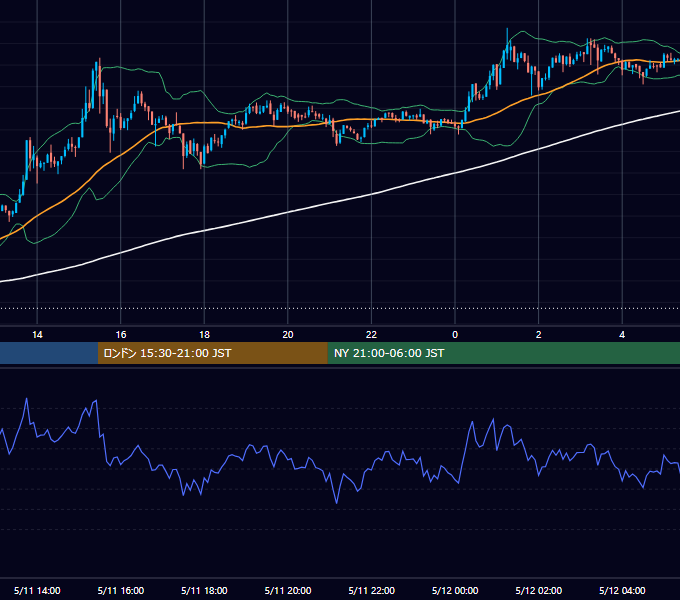This screenshot has height=600, width=680.
Task: Click the hour label 20 on time axis
Action: tap(288, 335)
